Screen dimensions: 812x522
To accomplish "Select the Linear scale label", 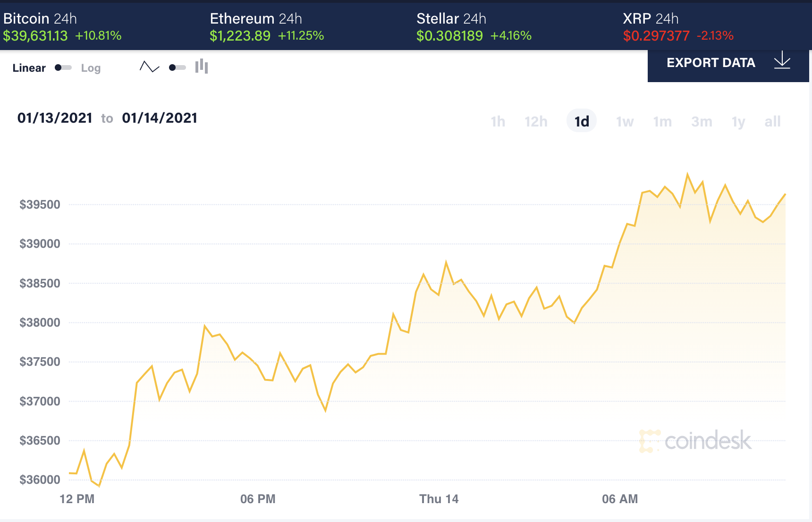I will tap(29, 68).
